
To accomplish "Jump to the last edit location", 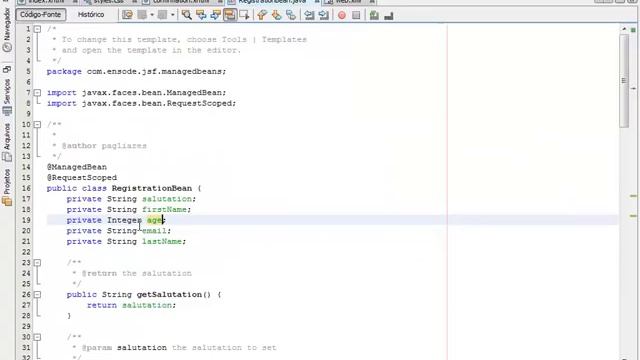I will coord(127,15).
